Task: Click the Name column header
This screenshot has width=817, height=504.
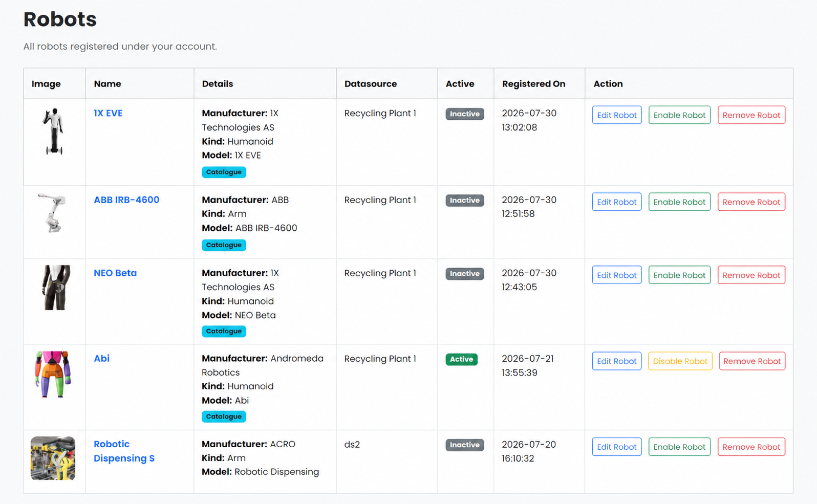Action: tap(107, 84)
